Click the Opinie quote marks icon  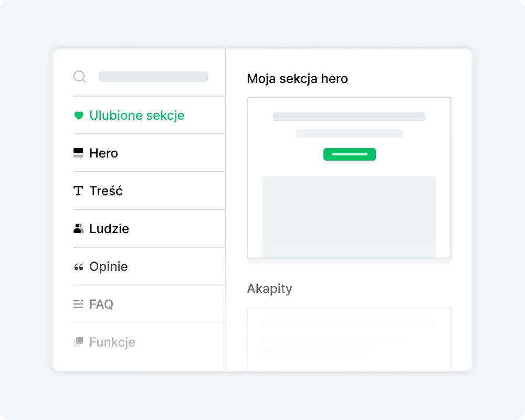coord(78,267)
